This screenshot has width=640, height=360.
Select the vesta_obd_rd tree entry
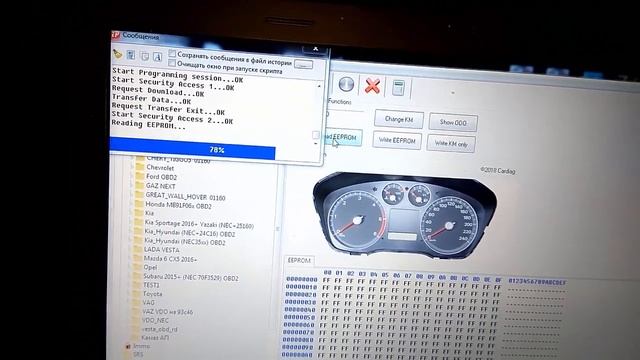[x=160, y=329]
